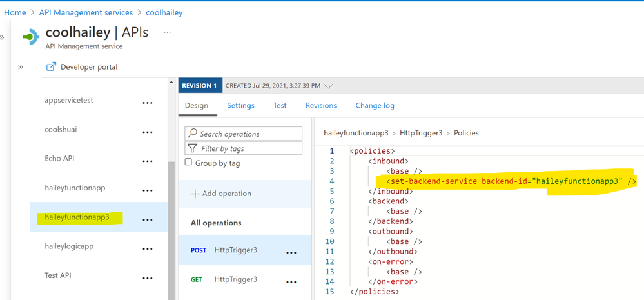Expand the inner service menu chevrons

pos(21,67)
